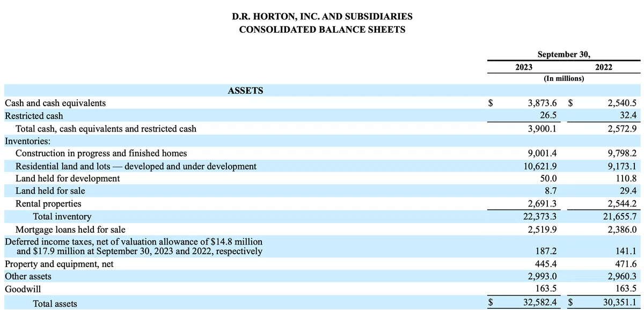Select the 'Deferred income taxes' row label
This screenshot has width=644, height=310.
click(x=133, y=246)
